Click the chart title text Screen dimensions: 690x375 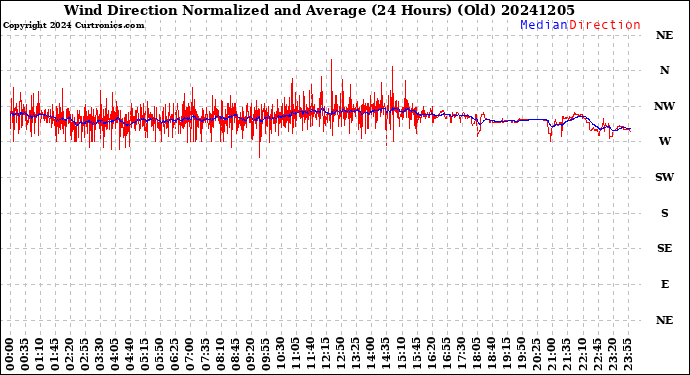[x=319, y=10]
